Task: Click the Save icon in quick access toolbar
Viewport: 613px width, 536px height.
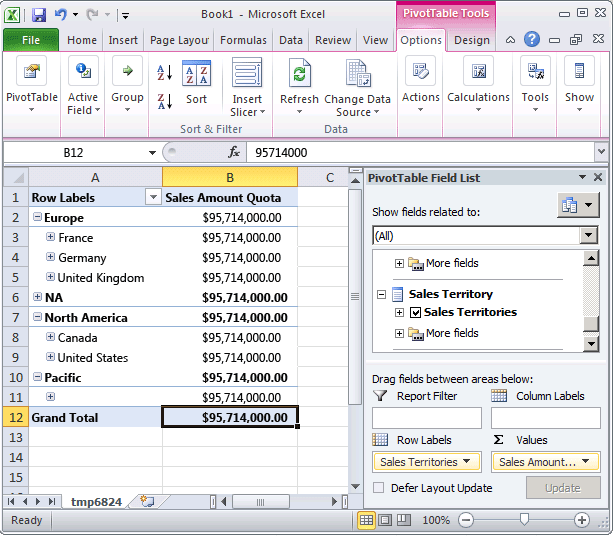Action: coord(39,15)
